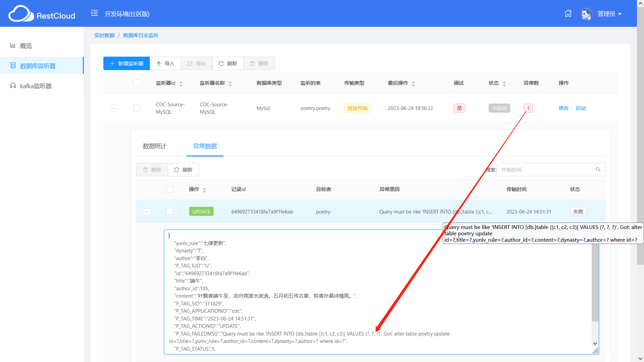This screenshot has width=644, height=362.
Task: Collapse the sidebar with the menu-fold icon
Action: [94, 13]
